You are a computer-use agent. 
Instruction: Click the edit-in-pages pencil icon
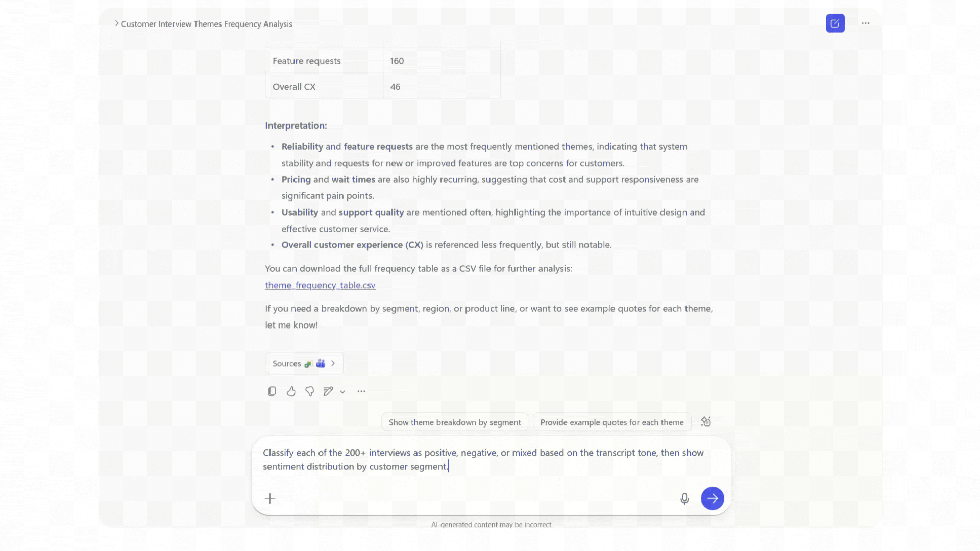[x=328, y=391]
